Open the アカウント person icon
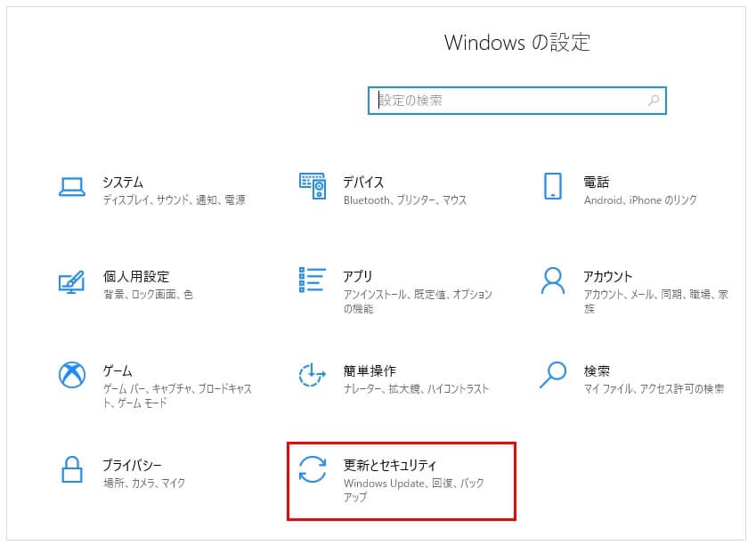This screenshot has height=545, width=756. [553, 281]
